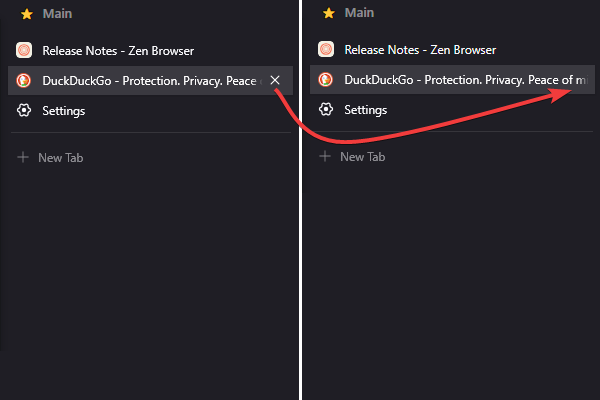Click the gold star beside Main in the left sidebar
Image resolution: width=600 pixels, height=400 pixels.
(x=27, y=14)
